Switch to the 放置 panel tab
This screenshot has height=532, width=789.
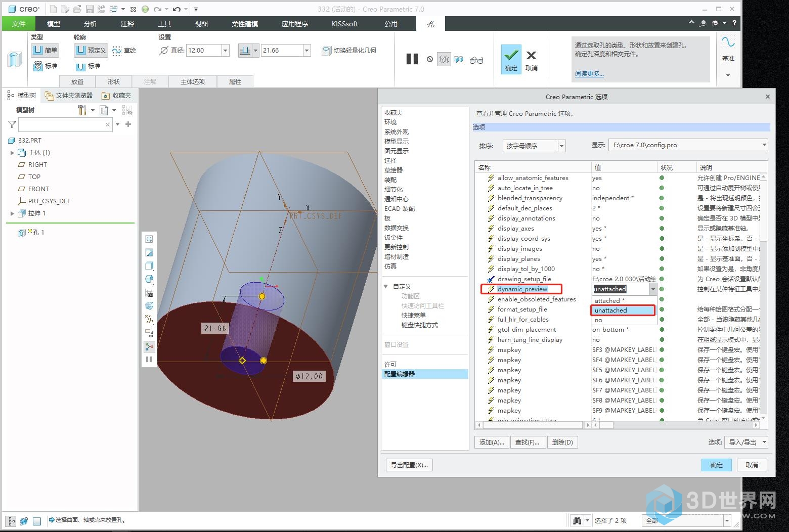(x=77, y=81)
